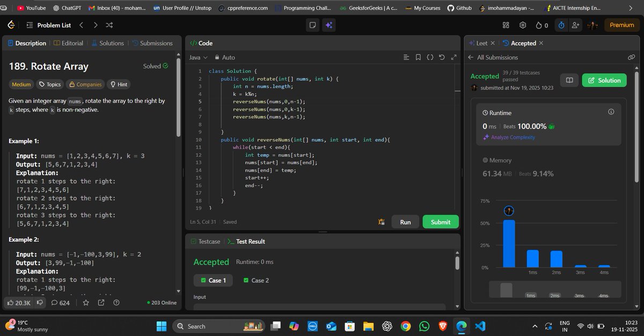
Task: Switch to the Test Result tab
Action: [x=246, y=242]
